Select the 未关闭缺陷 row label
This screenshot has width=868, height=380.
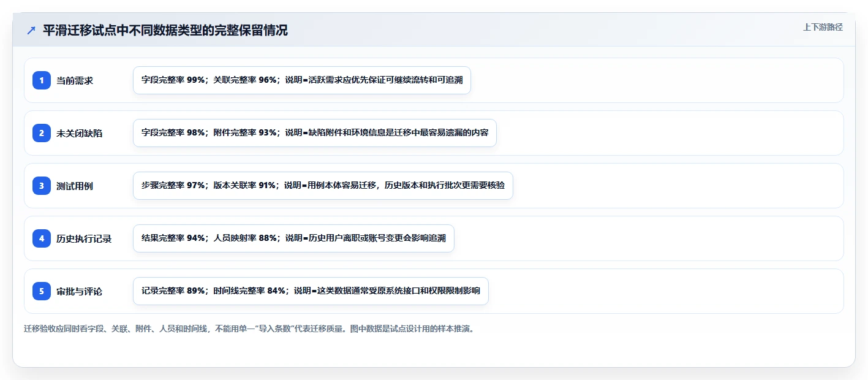(80, 133)
